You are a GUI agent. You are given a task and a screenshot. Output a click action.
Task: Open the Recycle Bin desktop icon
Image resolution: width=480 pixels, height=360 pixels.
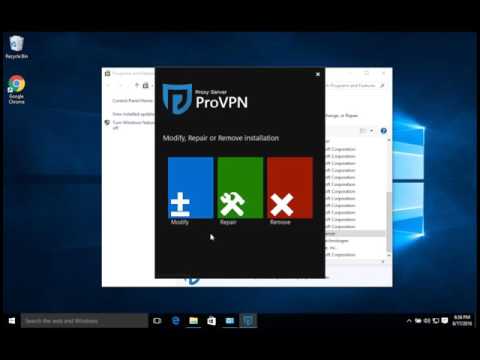pyautogui.click(x=16, y=47)
